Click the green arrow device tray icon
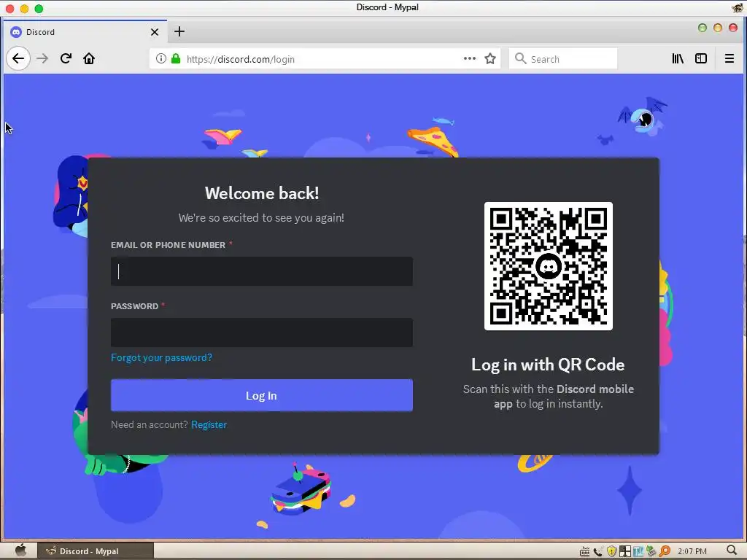The width and height of the screenshot is (747, 560). 651,551
